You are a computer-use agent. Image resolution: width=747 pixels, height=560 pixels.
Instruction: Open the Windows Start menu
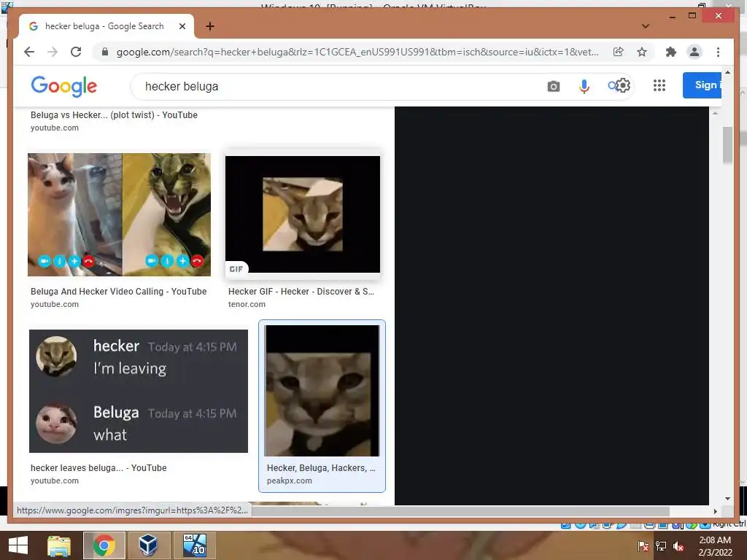pyautogui.click(x=18, y=545)
